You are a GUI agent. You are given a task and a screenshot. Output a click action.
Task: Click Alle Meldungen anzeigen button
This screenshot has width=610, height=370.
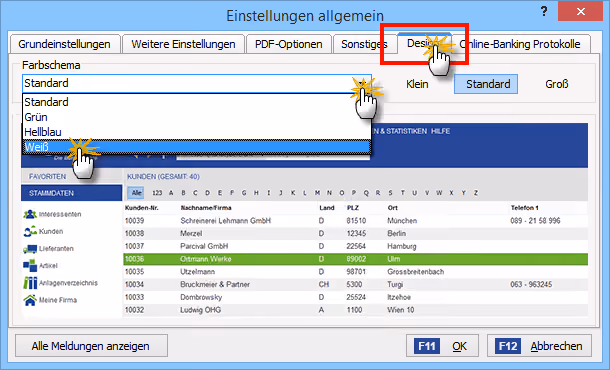point(91,345)
